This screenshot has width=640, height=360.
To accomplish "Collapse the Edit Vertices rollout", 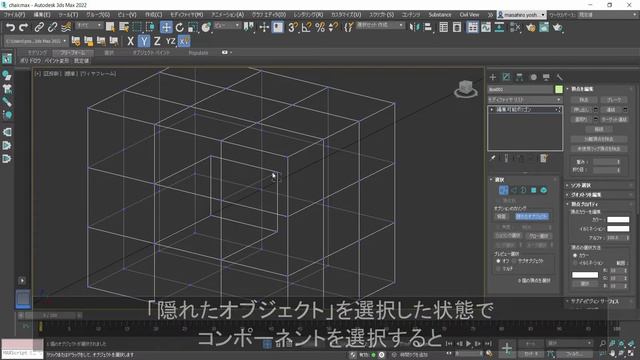I will click(599, 89).
